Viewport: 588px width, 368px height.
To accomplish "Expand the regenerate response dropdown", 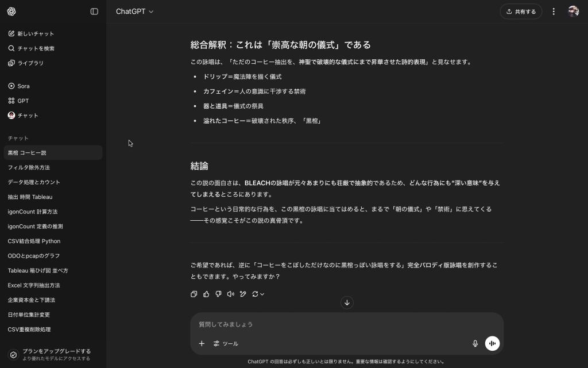I will coord(258,294).
